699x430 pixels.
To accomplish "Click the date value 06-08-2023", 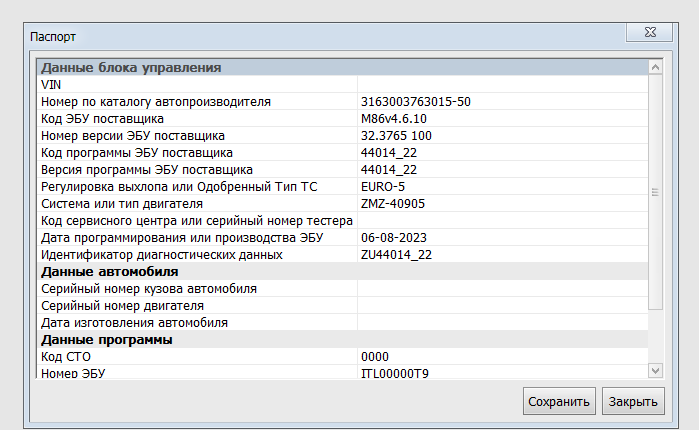I will pos(394,238).
